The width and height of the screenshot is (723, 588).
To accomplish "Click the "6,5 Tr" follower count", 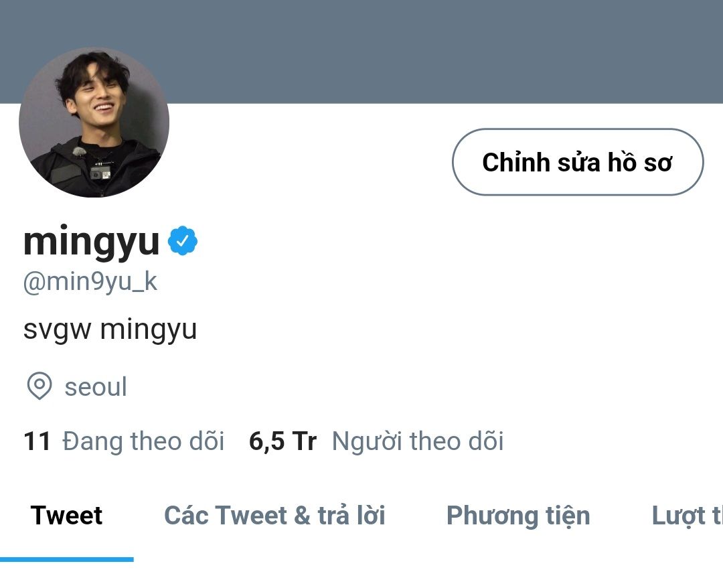I will (x=283, y=441).
